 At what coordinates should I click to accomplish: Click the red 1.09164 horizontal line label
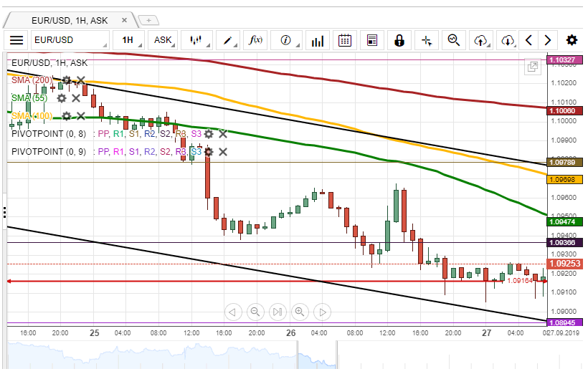[520, 281]
